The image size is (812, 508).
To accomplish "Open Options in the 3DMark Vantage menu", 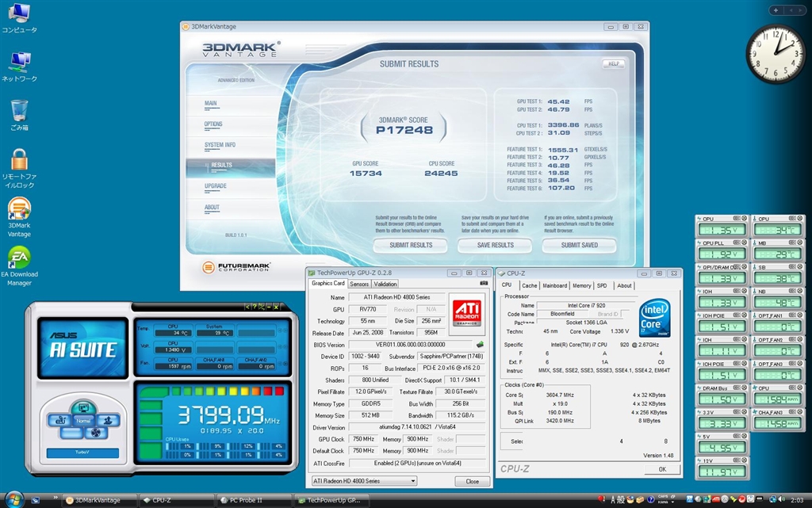I will click(213, 124).
